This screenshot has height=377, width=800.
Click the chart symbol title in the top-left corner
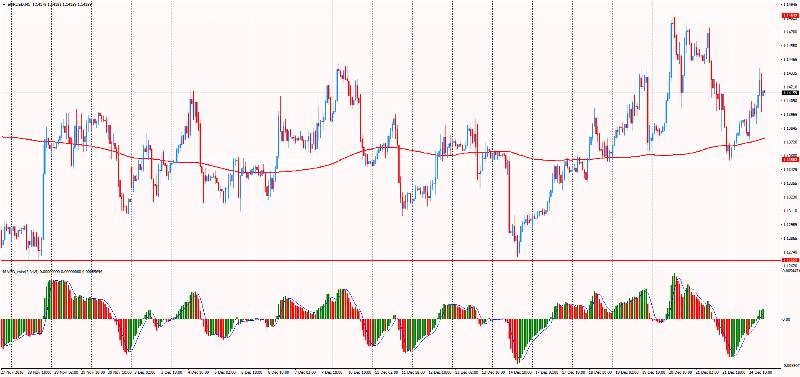50,5
